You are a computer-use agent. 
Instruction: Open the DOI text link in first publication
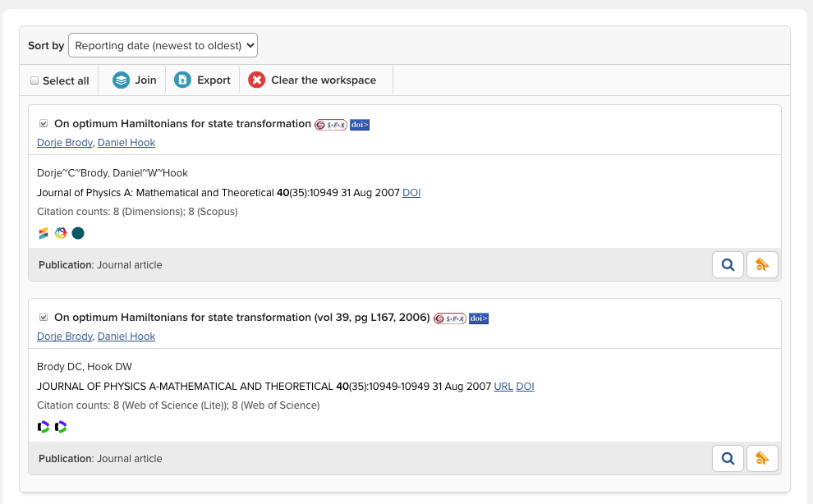click(411, 193)
